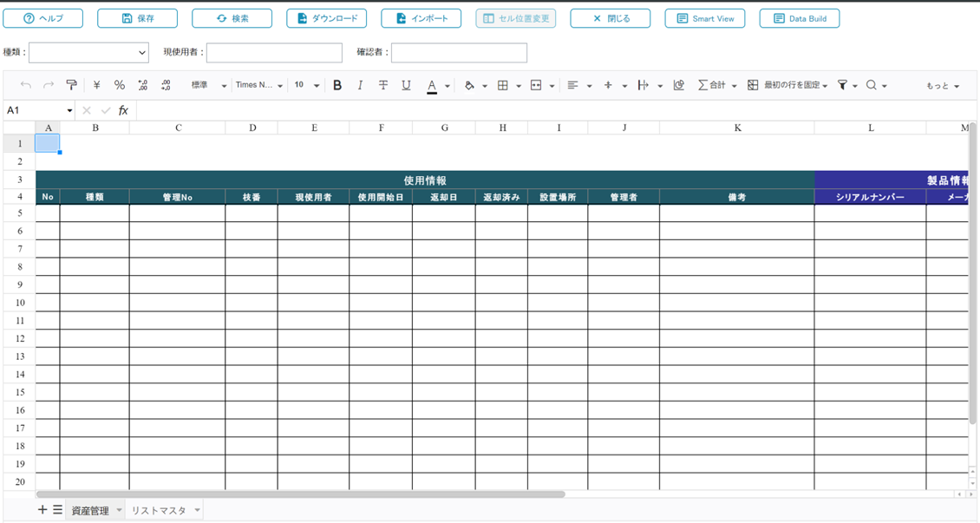Toggle underline formatting
Viewport: 980px width, 523px height.
406,85
